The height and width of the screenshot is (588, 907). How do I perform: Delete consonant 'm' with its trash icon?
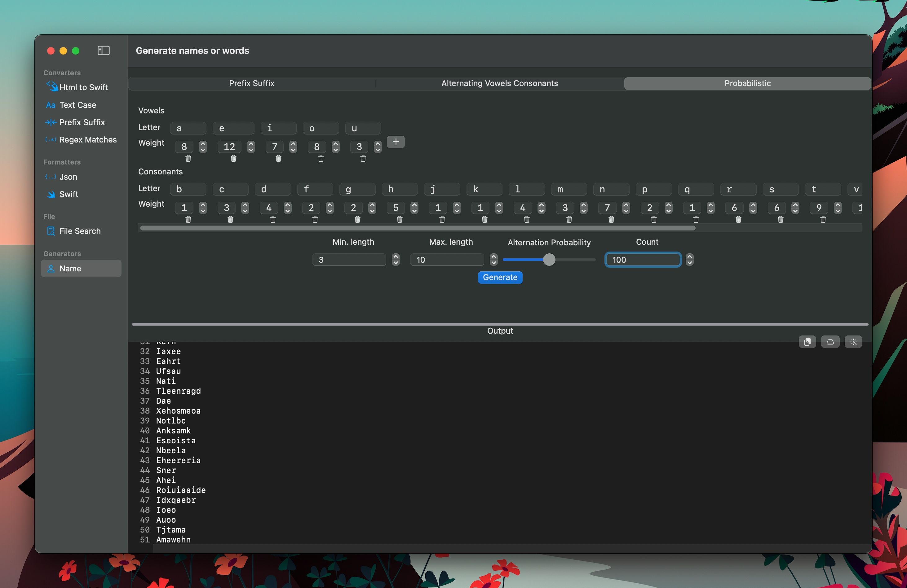(x=569, y=219)
